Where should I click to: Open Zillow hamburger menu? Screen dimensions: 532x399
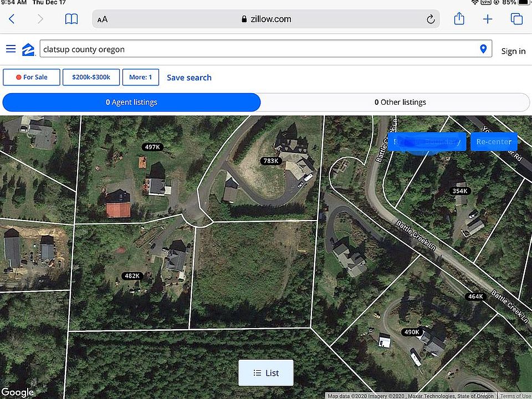coord(11,49)
